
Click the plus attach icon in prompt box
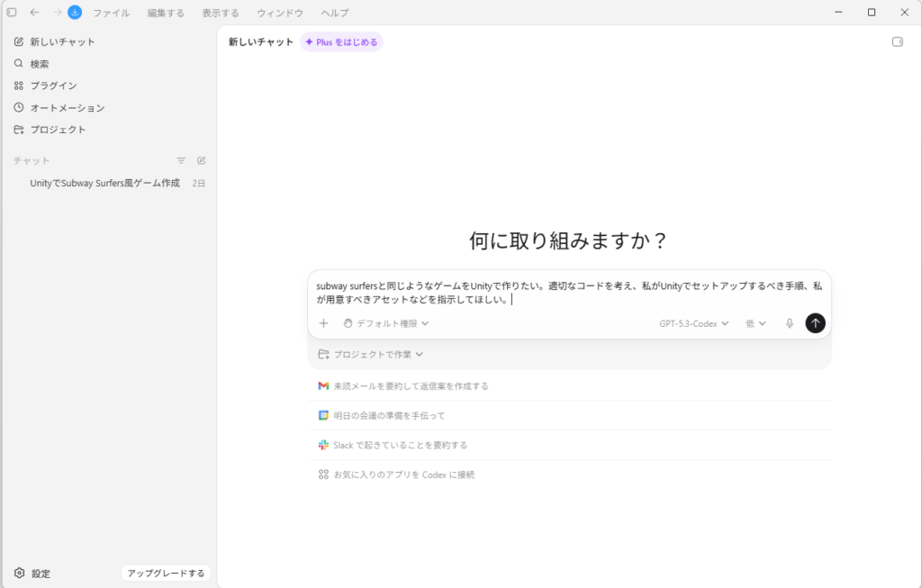pyautogui.click(x=324, y=323)
